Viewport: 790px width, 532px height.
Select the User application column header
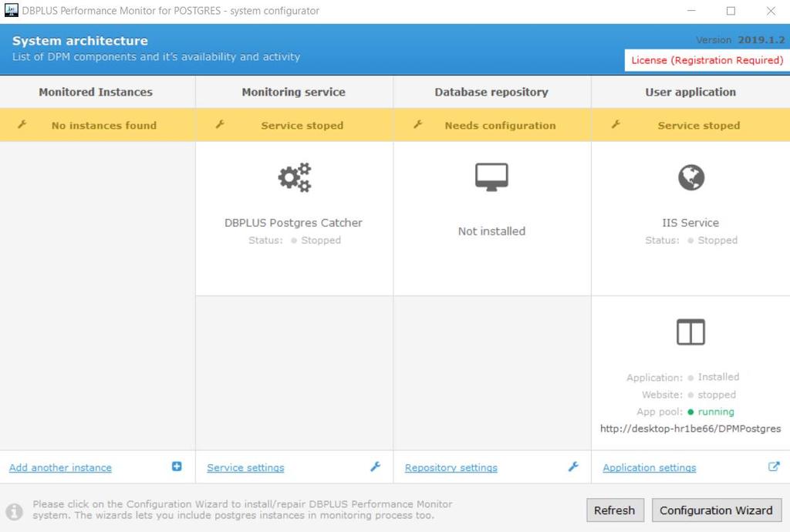pos(690,92)
